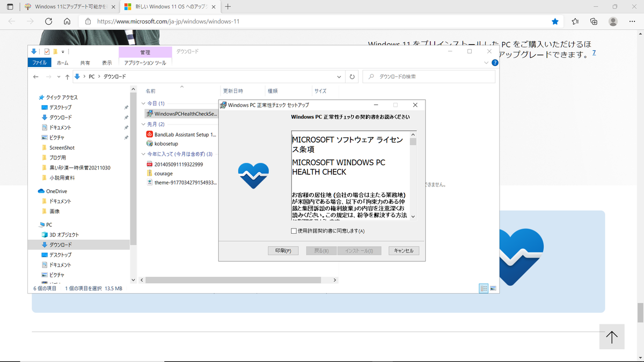The image size is (644, 362).
Task: Click Explorer forward navigation arrow
Action: 48,77
